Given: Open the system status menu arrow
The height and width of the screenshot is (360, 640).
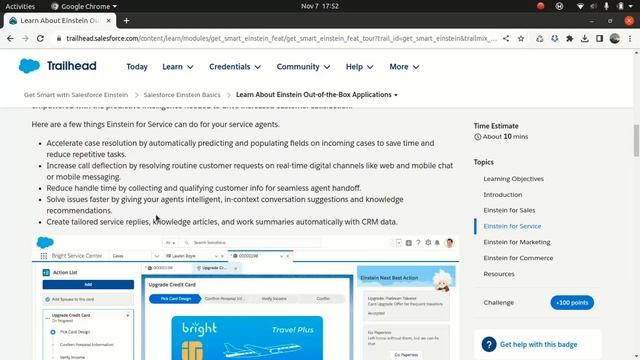Looking at the screenshot, I should point(631,6).
